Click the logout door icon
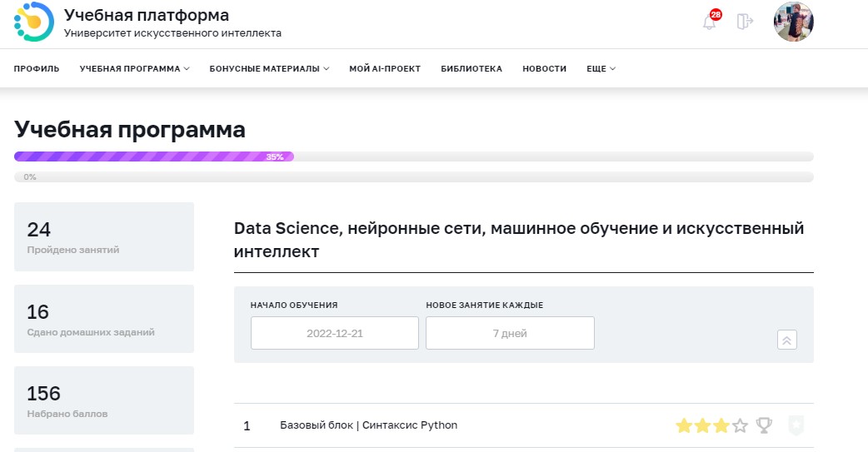Image resolution: width=868 pixels, height=452 pixels. coord(745,22)
